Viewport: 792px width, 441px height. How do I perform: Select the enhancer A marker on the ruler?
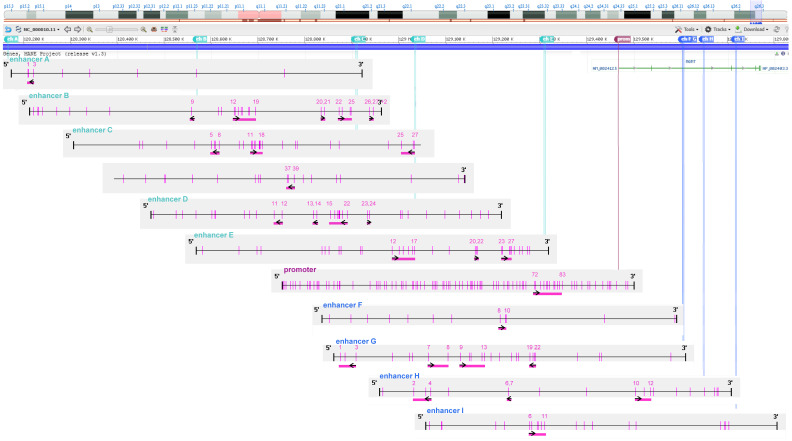tap(11, 39)
